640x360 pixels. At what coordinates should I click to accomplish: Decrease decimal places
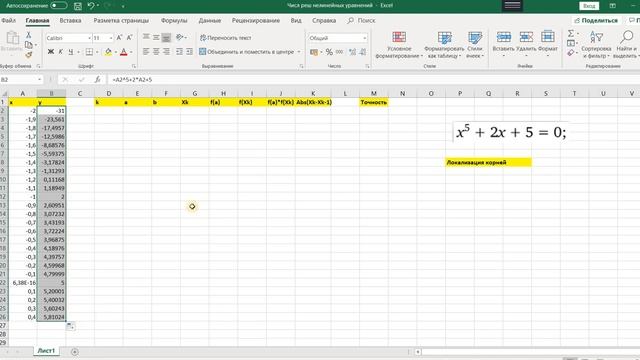[x=363, y=52]
